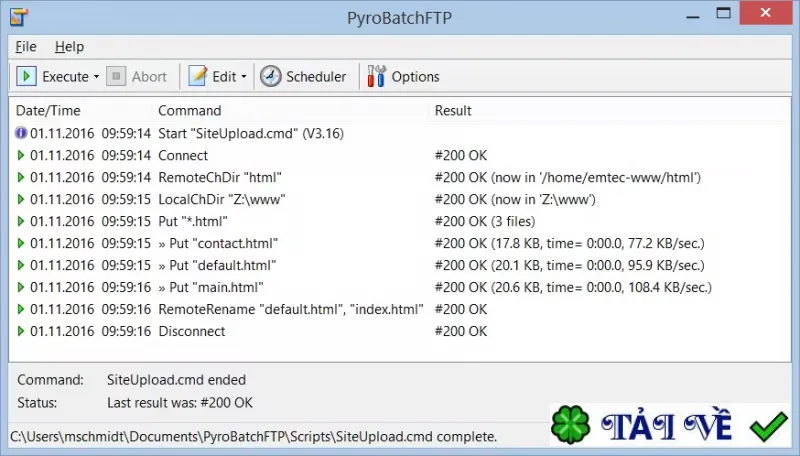800x456 pixels.
Task: Click the green clover watermark icon
Action: tap(570, 424)
